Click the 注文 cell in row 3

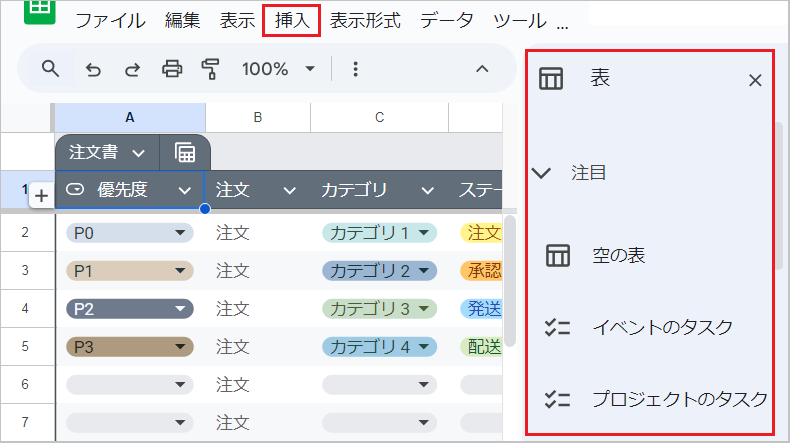[x=233, y=271]
